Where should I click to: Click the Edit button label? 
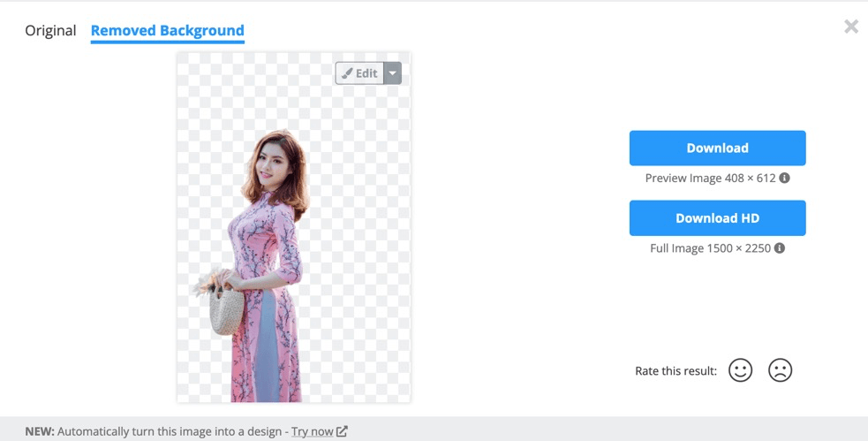click(x=366, y=73)
